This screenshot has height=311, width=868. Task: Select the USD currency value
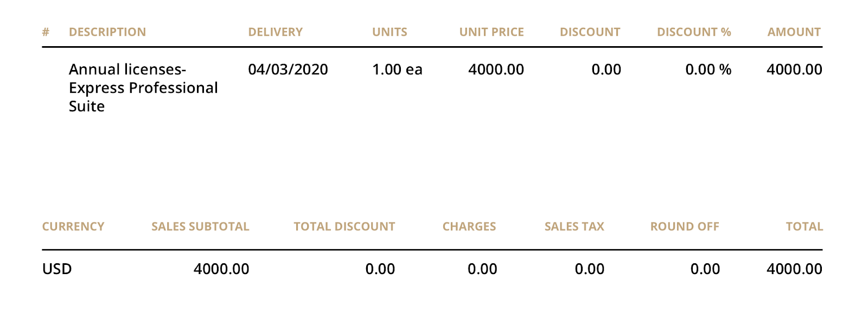pos(57,269)
